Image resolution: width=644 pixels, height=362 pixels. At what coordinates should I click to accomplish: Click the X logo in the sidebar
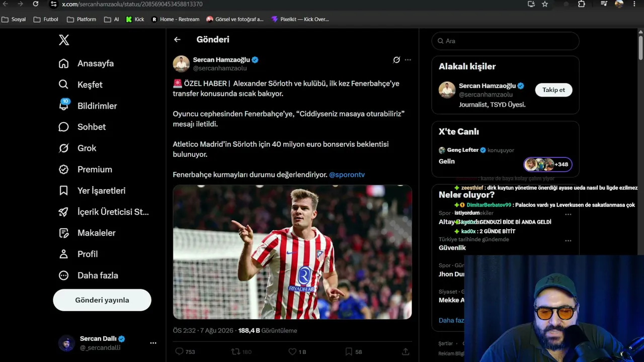pos(64,40)
